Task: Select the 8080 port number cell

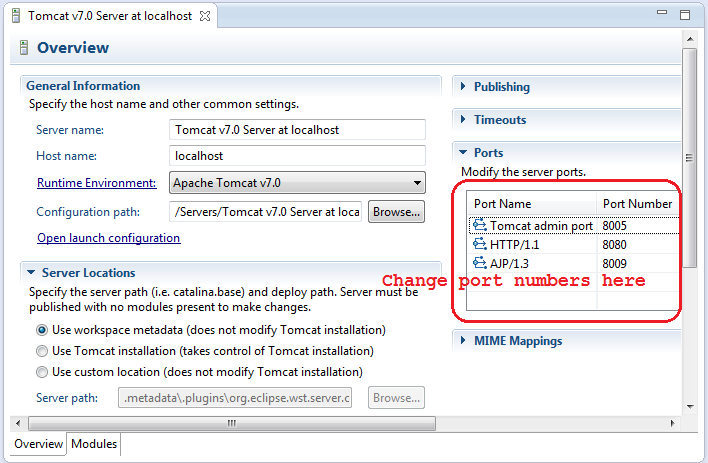Action: tap(615, 244)
